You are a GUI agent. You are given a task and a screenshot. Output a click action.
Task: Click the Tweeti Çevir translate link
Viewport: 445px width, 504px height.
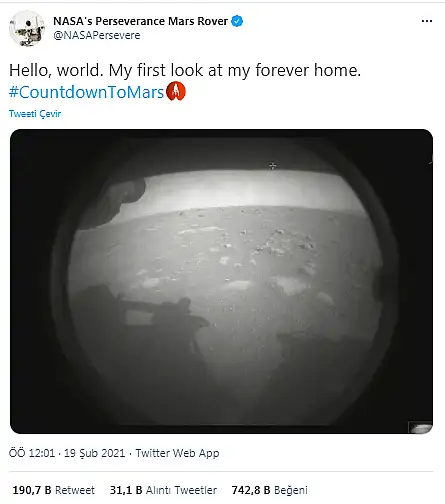(35, 114)
